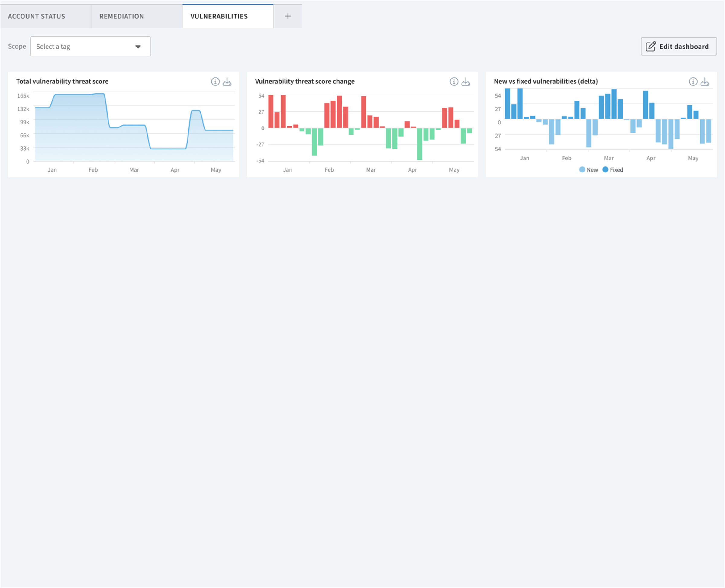Click the 66k axis label

click(25, 136)
